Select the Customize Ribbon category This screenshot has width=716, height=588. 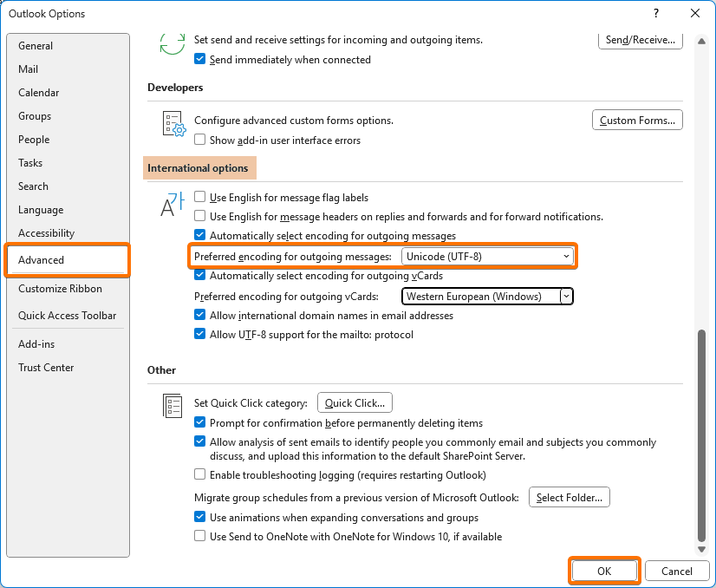click(x=60, y=289)
